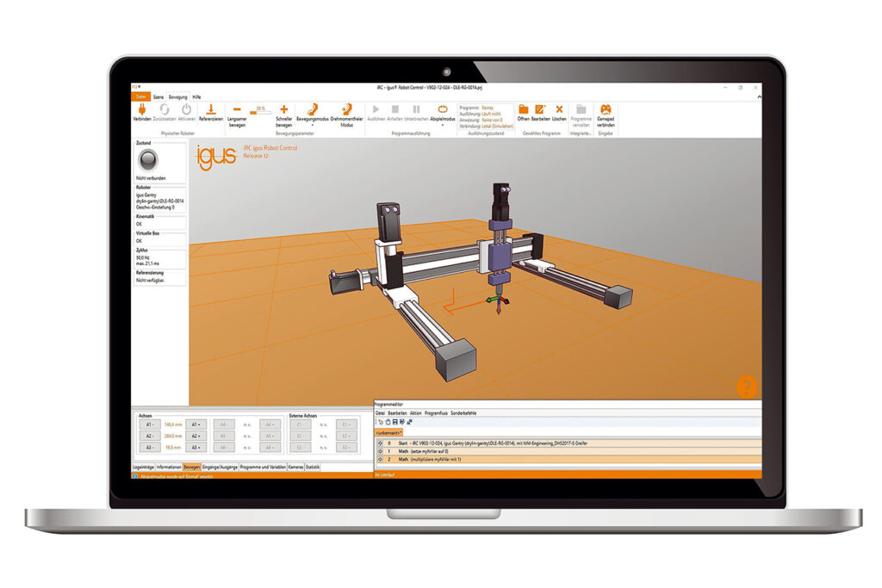The height and width of the screenshot is (588, 882).
Task: Click the A1 value '146,4 mm'
Action: (172, 425)
